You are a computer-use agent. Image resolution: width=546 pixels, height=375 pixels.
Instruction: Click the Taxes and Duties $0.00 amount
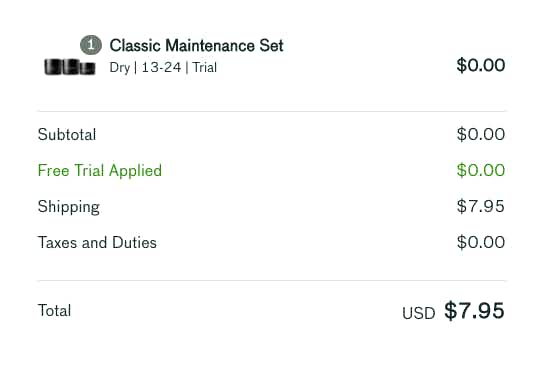[x=481, y=242]
